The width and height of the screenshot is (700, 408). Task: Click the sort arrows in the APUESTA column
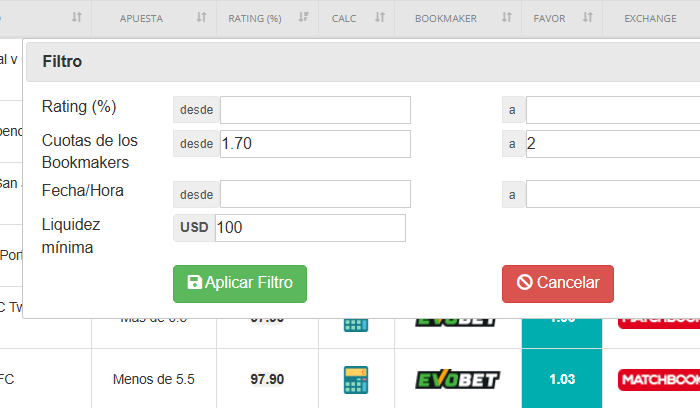201,17
